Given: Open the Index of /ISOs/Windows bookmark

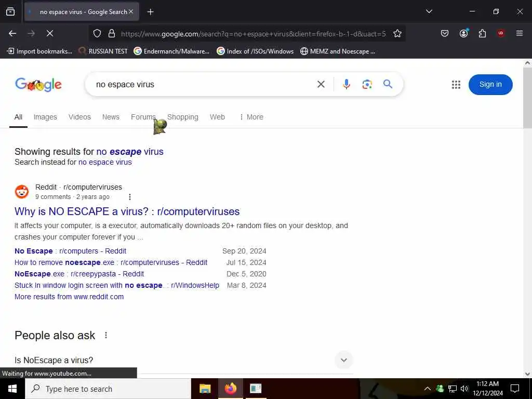Looking at the screenshot, I should (x=255, y=51).
